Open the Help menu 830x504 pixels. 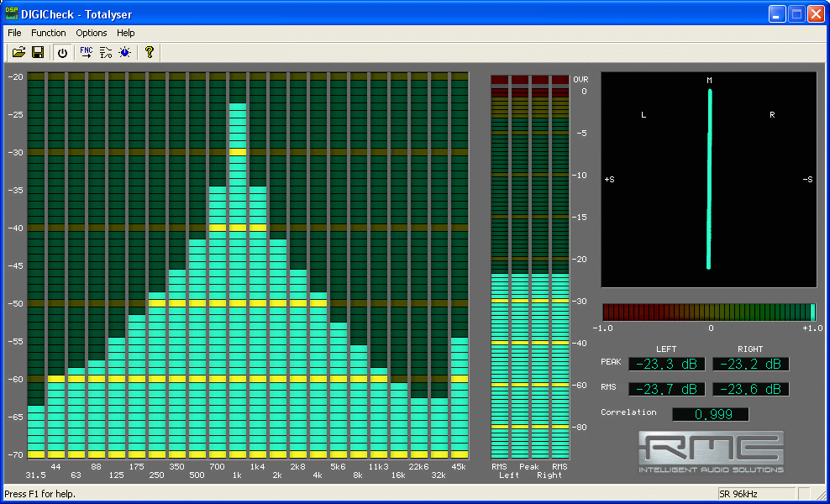pos(125,33)
